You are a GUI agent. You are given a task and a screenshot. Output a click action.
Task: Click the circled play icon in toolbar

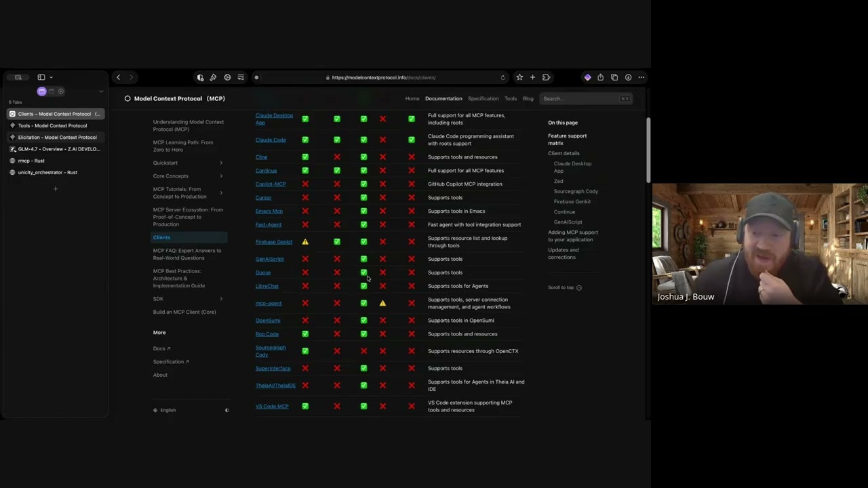pyautogui.click(x=227, y=77)
